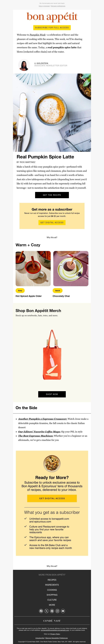Screen dimensions: 104x644
Task: Open the Pinterest social icon
Action: tap(52, 611)
